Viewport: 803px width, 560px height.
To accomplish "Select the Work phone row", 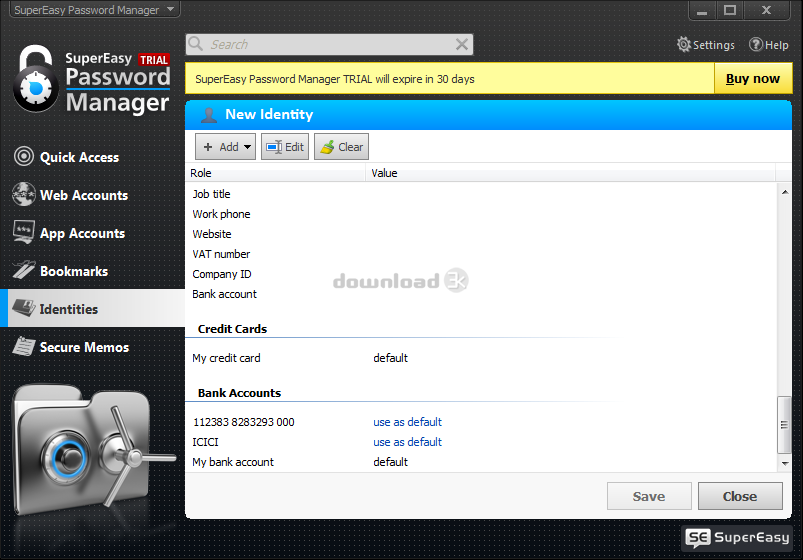I will click(481, 214).
